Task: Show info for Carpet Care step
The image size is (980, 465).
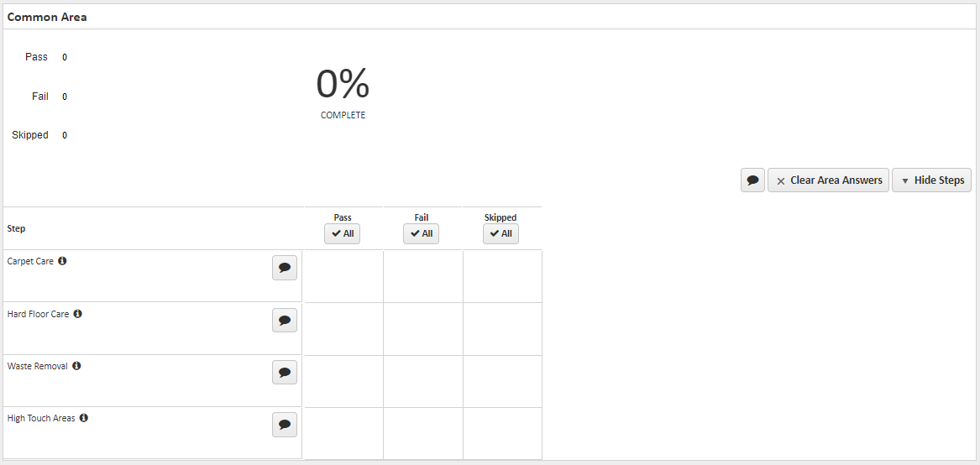Action: click(62, 261)
